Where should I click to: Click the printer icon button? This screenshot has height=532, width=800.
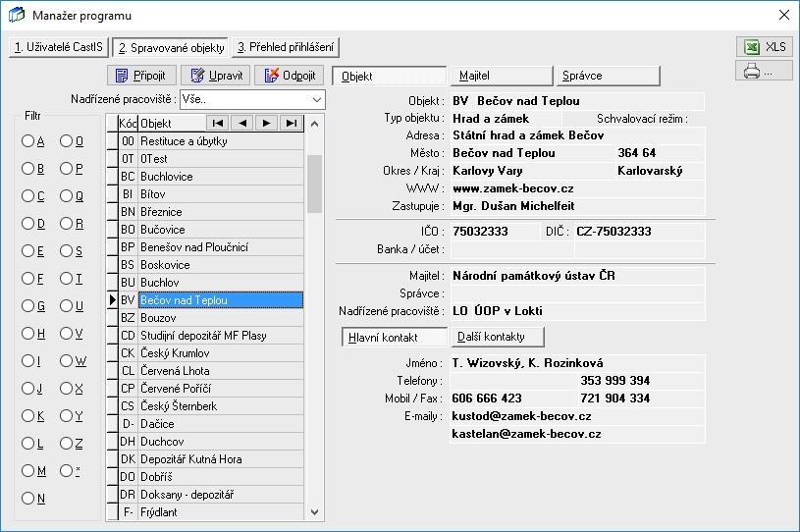[x=765, y=71]
